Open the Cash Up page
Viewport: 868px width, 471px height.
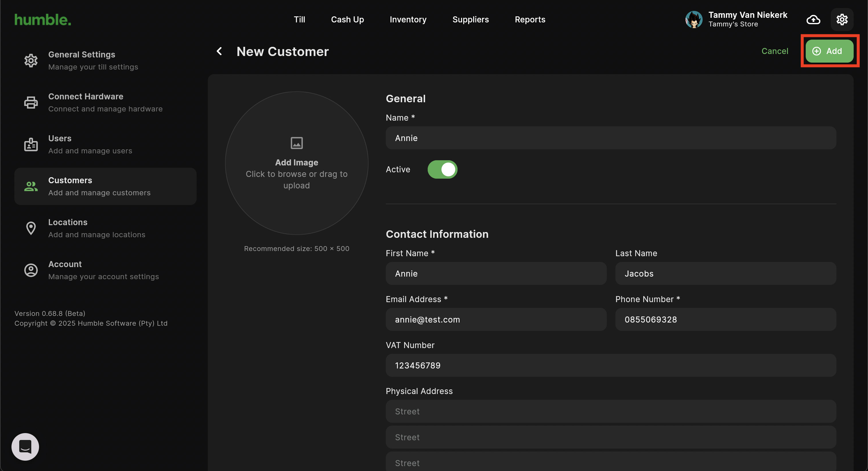click(347, 20)
